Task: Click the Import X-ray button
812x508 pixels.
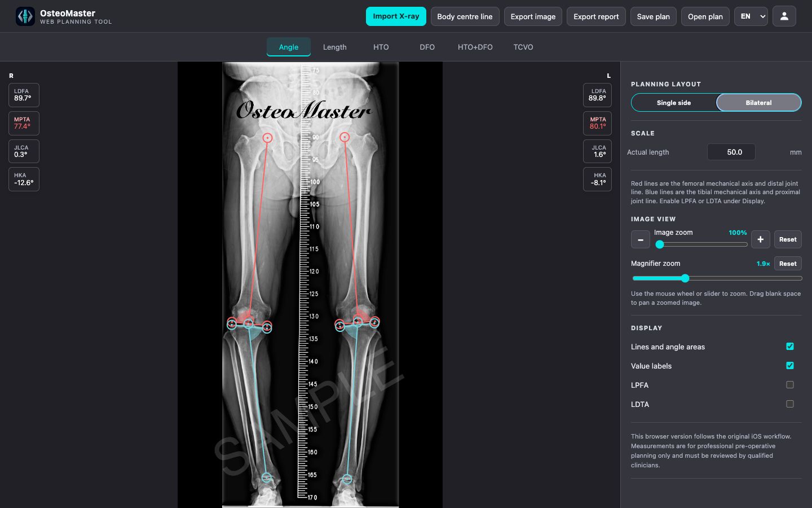Action: click(x=396, y=16)
